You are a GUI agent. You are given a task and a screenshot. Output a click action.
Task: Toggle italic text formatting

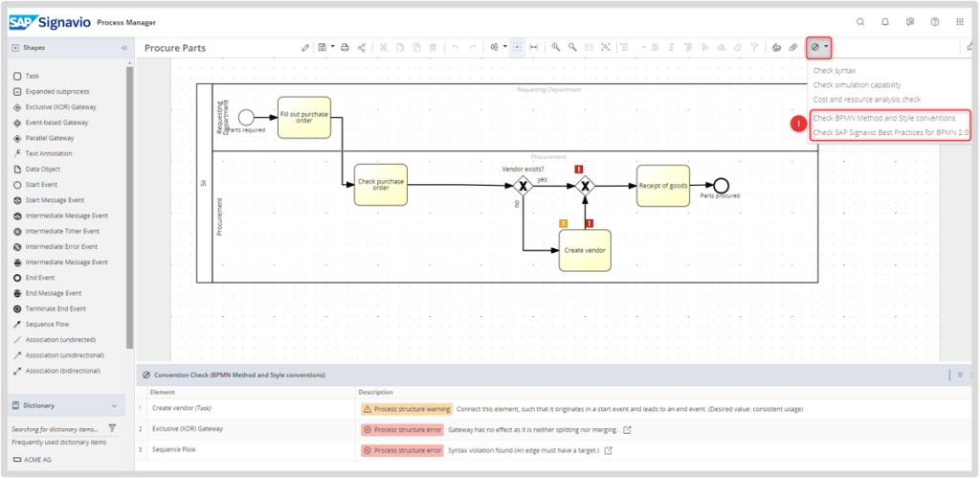coord(671,47)
